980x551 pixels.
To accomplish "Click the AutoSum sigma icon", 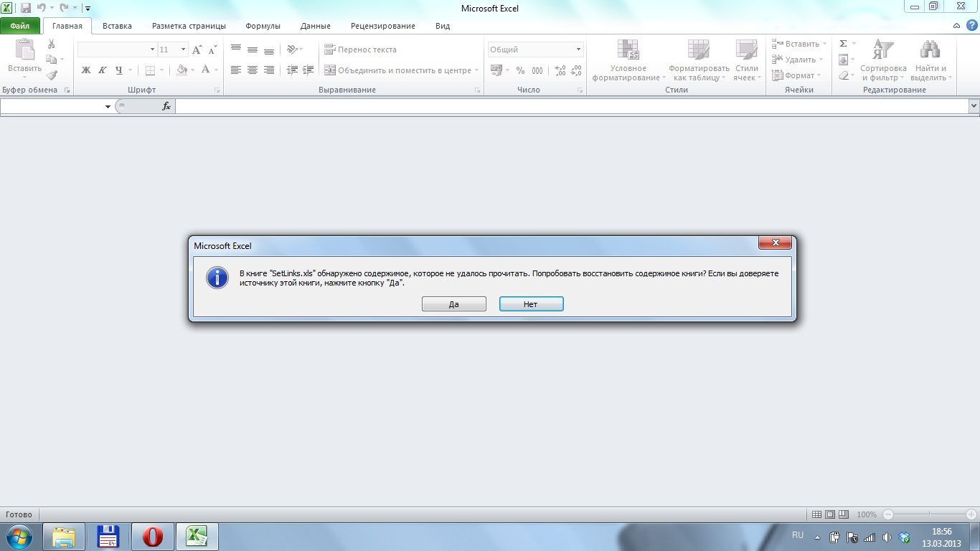I will click(844, 44).
